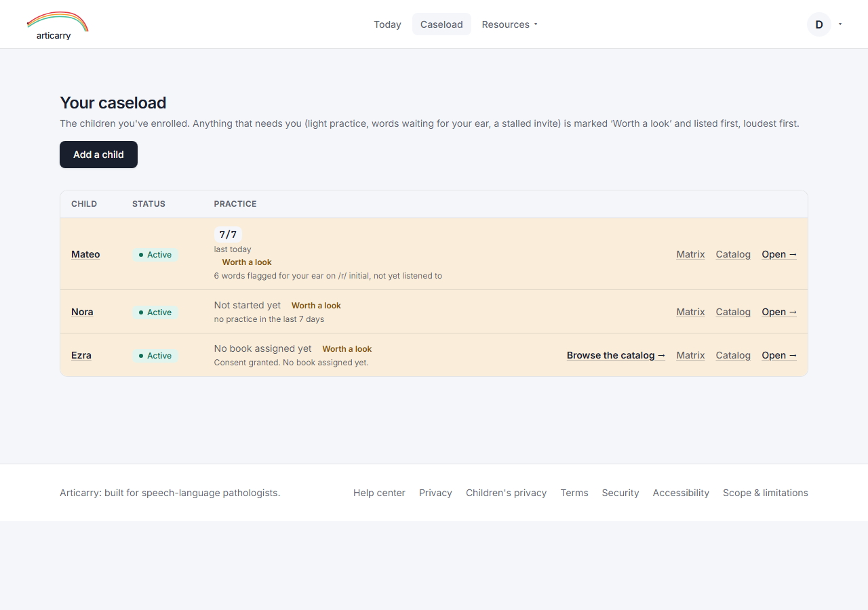Open the Privacy footer link
Image resolution: width=868 pixels, height=610 pixels.
435,493
